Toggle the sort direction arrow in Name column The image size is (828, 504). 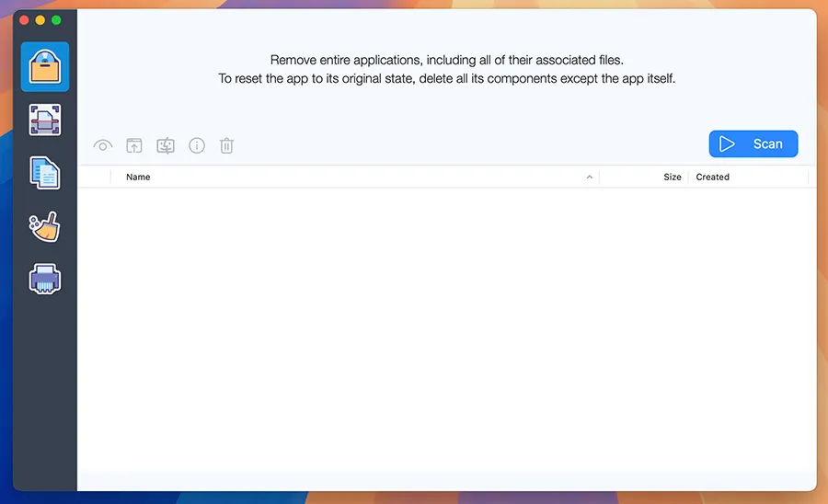click(x=590, y=177)
